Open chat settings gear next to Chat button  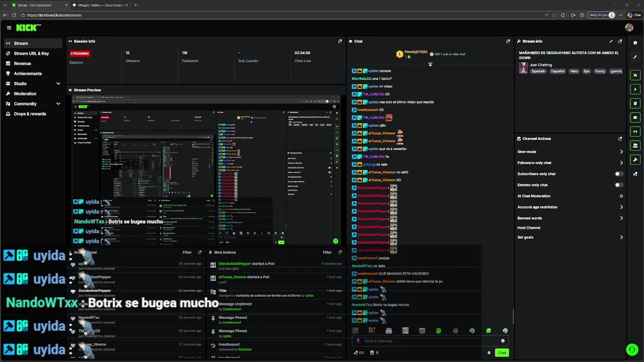[x=489, y=353]
